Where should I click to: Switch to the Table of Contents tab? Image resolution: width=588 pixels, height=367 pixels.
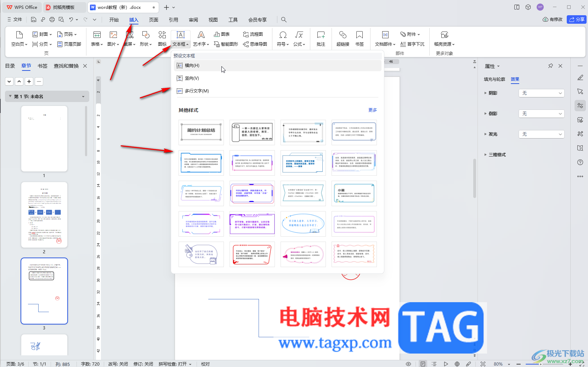coord(10,66)
